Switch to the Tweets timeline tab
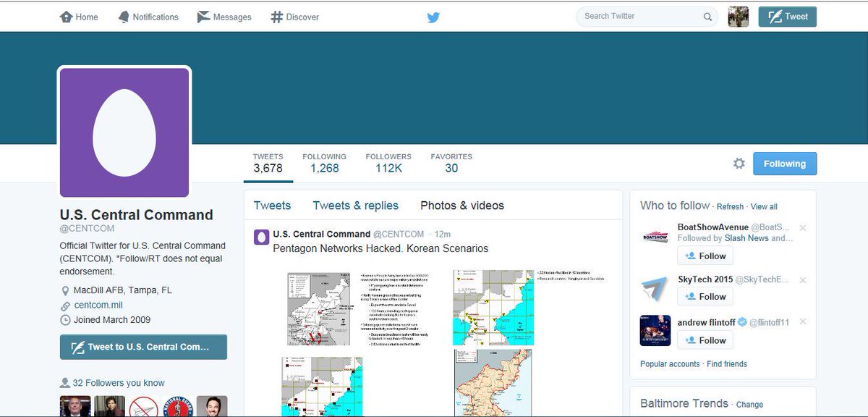Screen dimensions: 868x417 (x=272, y=206)
